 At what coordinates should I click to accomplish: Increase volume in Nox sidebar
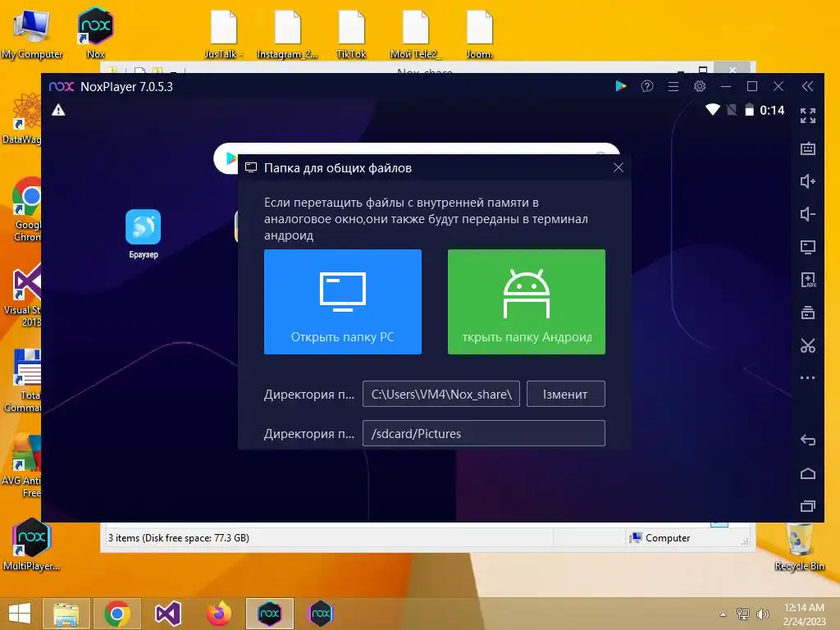coord(808,181)
